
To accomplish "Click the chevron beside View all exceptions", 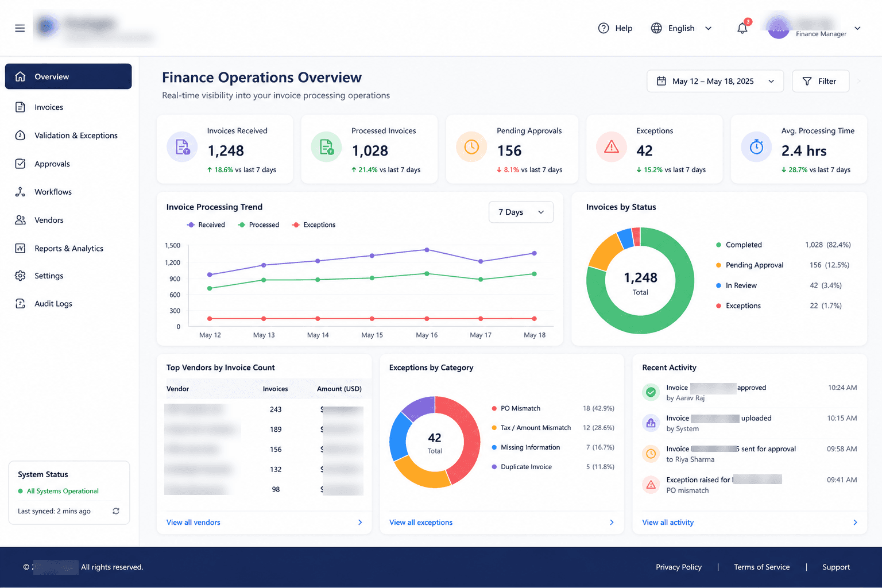I will (x=612, y=523).
